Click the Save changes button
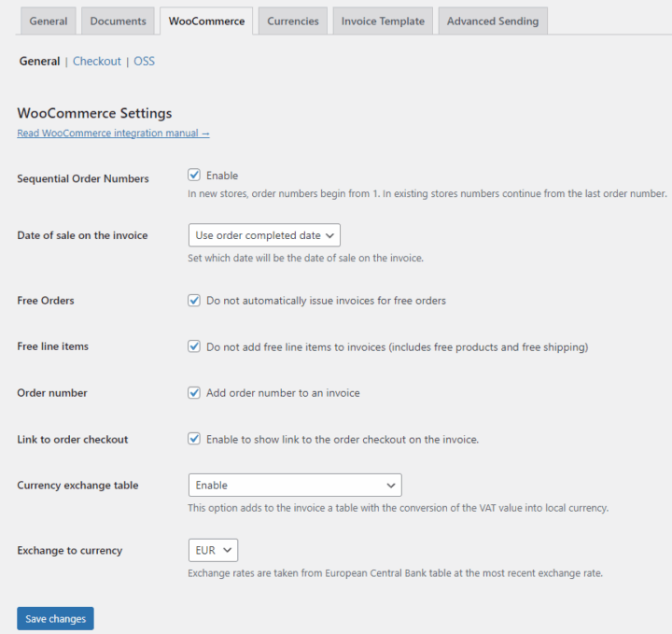The image size is (672, 634). 55,619
